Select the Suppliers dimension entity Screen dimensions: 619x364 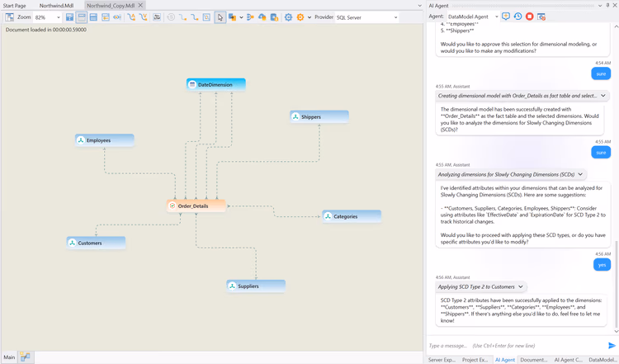[256, 286]
